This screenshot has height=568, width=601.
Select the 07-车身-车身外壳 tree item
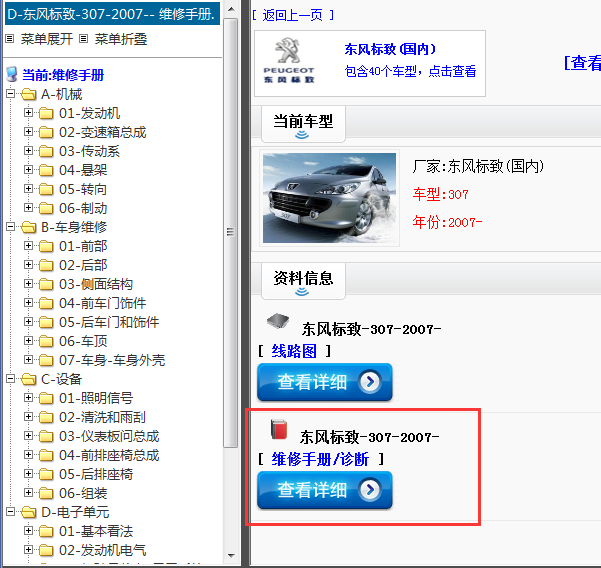click(112, 360)
